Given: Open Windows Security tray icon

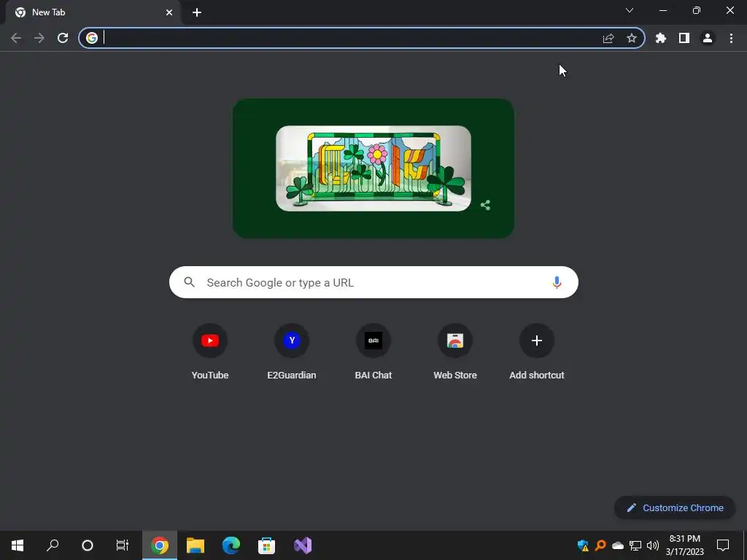Looking at the screenshot, I should point(583,545).
